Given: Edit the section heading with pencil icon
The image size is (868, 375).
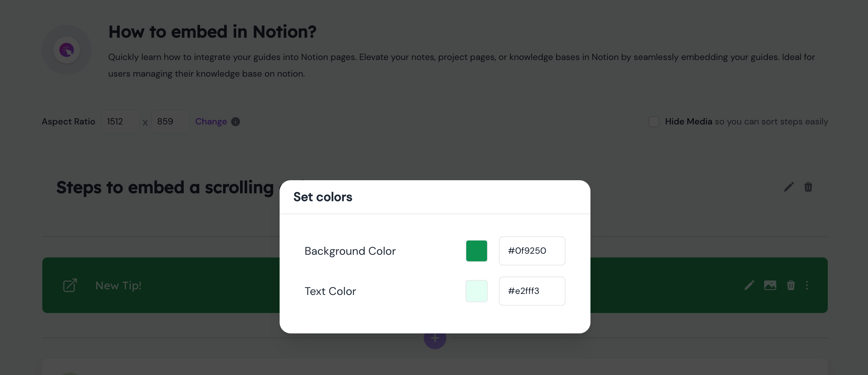Looking at the screenshot, I should coord(789,187).
